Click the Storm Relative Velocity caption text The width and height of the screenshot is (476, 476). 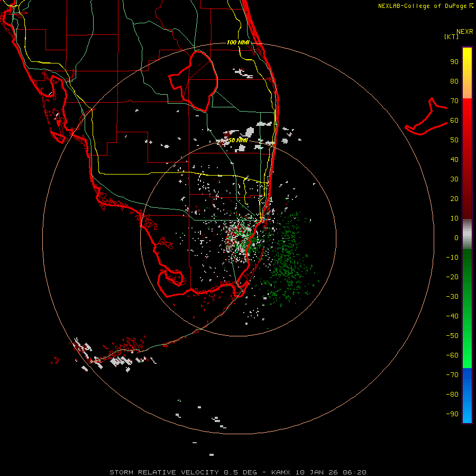(238, 472)
